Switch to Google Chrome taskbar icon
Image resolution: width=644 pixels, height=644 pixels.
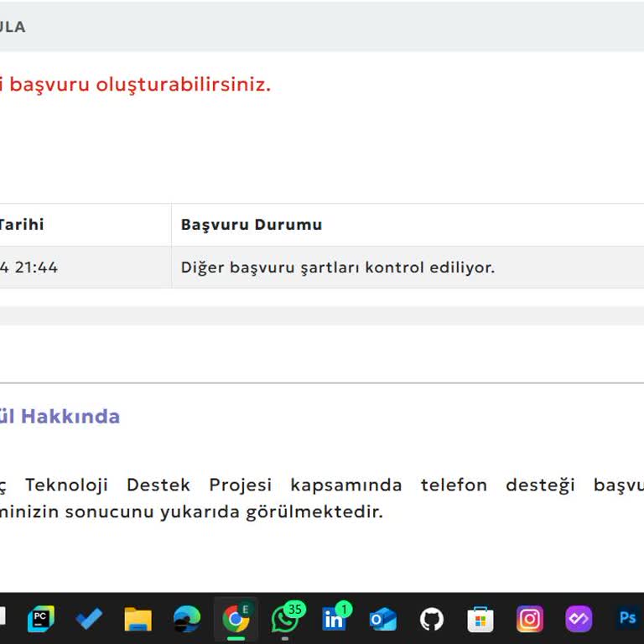point(236,619)
